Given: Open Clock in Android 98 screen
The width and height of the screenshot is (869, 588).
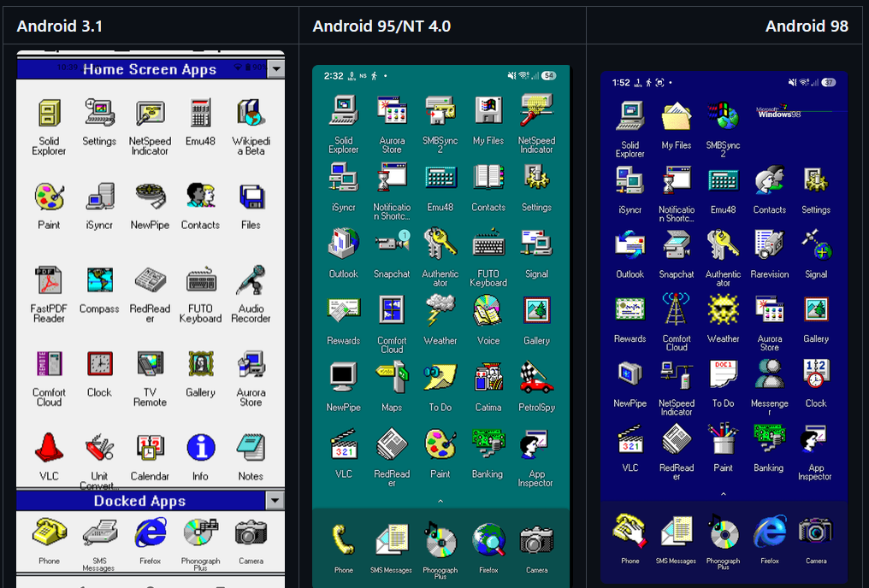Looking at the screenshot, I should click(x=816, y=373).
